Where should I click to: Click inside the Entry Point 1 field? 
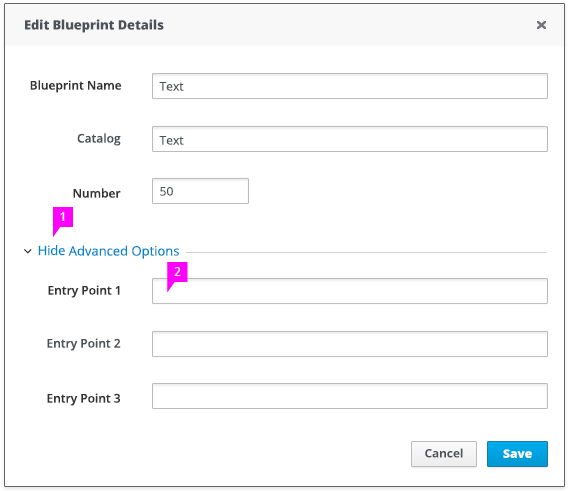(350, 291)
